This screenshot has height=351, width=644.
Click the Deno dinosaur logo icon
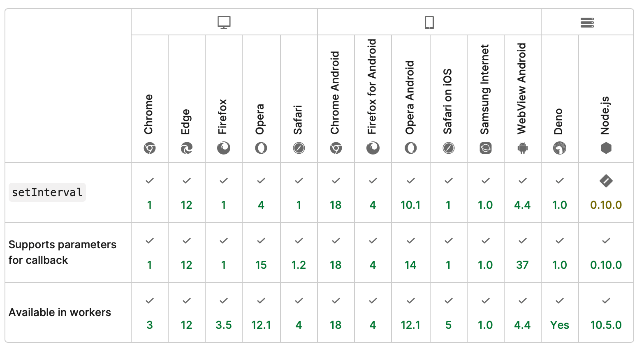point(560,148)
